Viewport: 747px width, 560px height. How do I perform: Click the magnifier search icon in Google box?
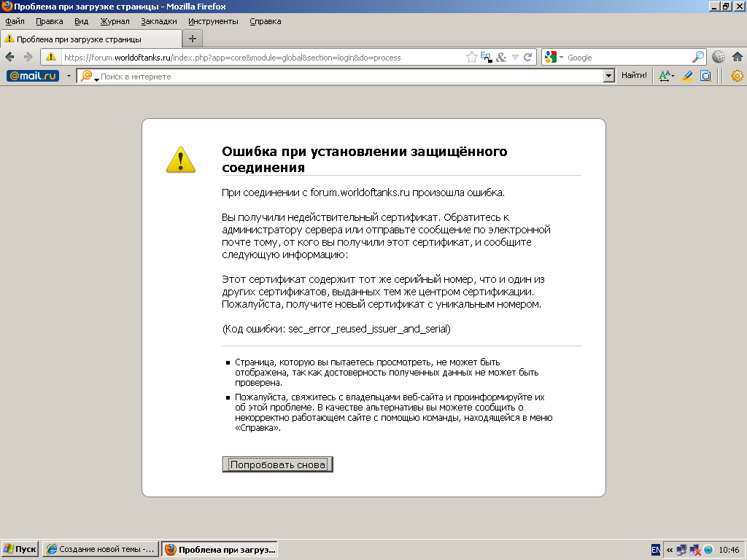698,57
